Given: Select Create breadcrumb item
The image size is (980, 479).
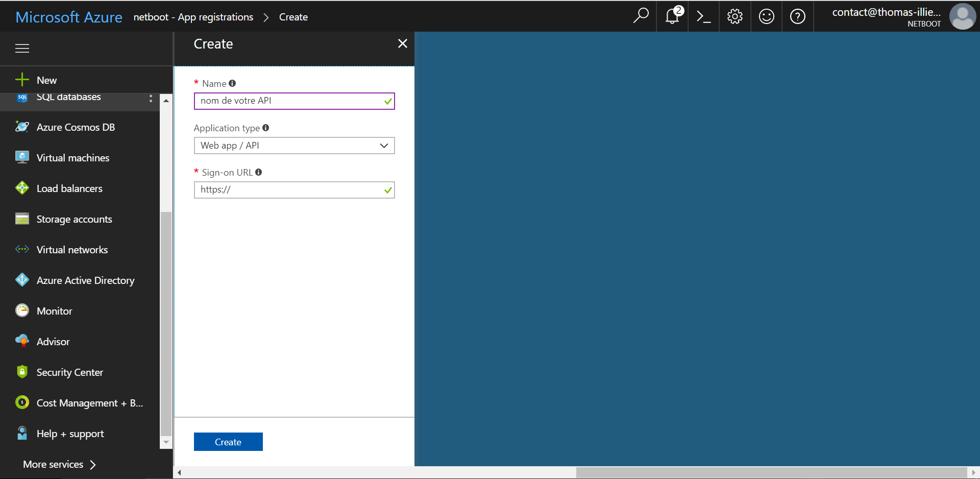Looking at the screenshot, I should (293, 17).
